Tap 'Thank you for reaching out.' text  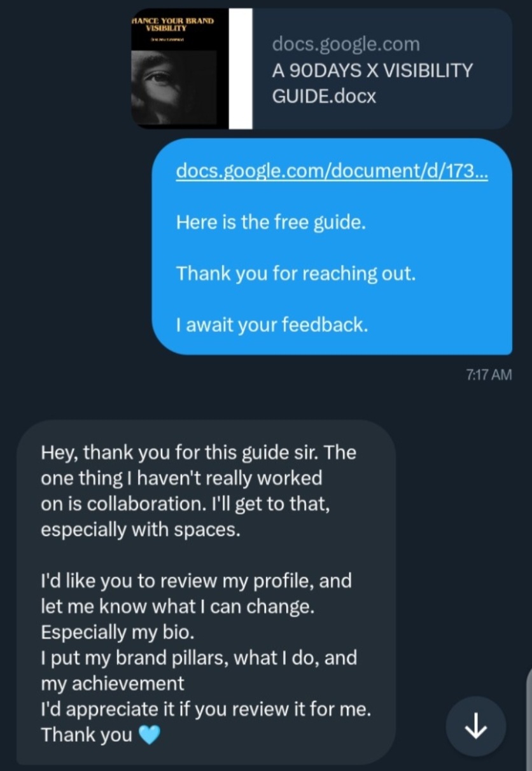coord(296,274)
